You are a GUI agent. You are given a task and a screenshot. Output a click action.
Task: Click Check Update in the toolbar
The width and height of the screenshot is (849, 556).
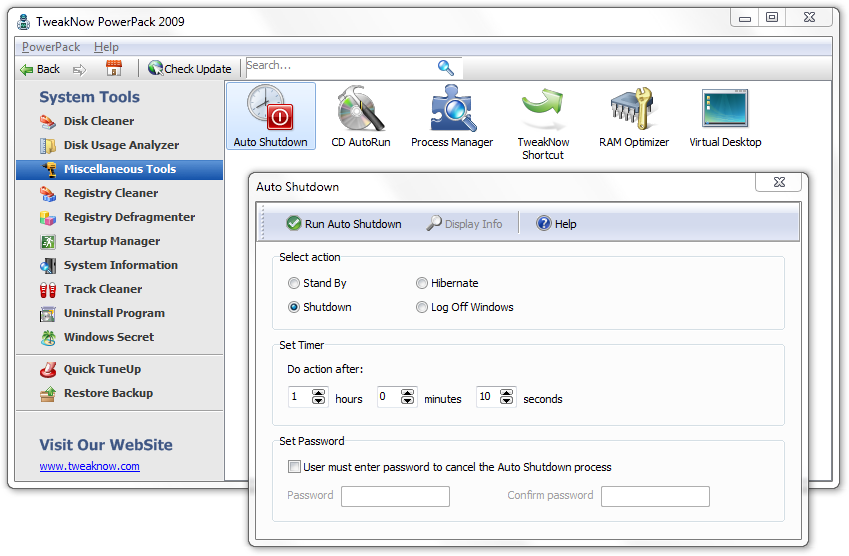point(190,69)
